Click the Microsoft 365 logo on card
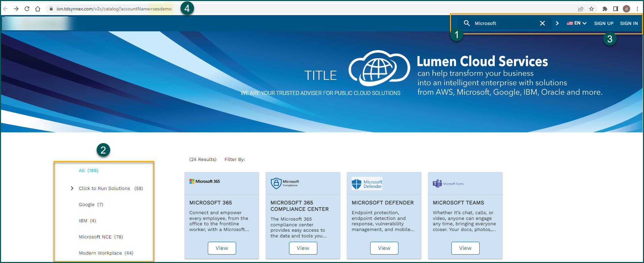The image size is (644, 263). pos(204,181)
